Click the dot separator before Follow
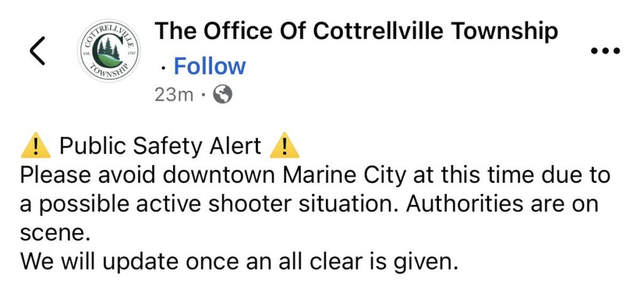The image size is (644, 303). 163,67
